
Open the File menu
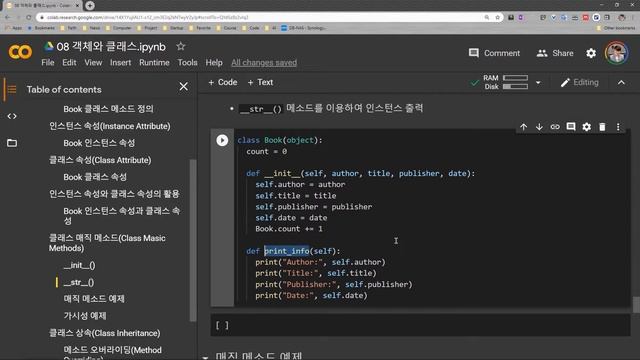pos(48,62)
